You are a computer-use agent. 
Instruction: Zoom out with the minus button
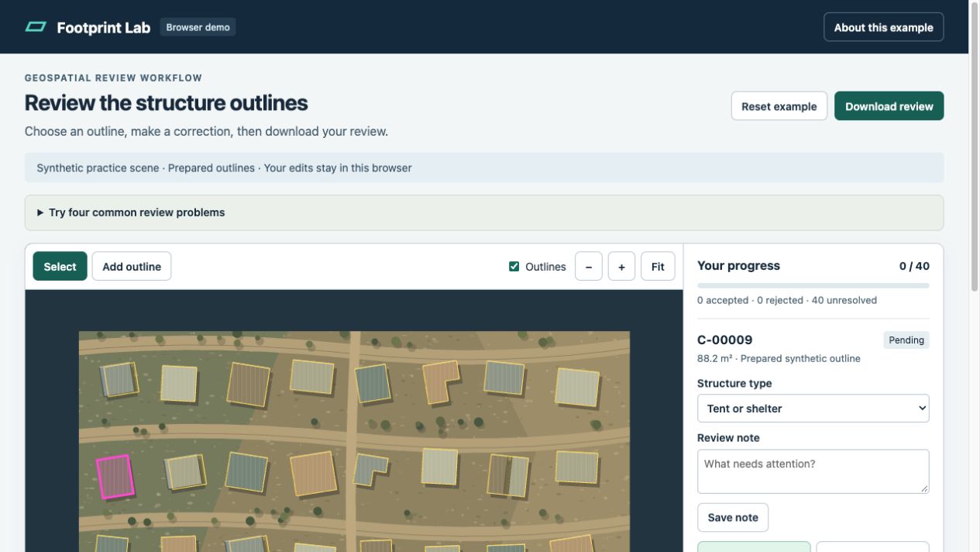(589, 266)
